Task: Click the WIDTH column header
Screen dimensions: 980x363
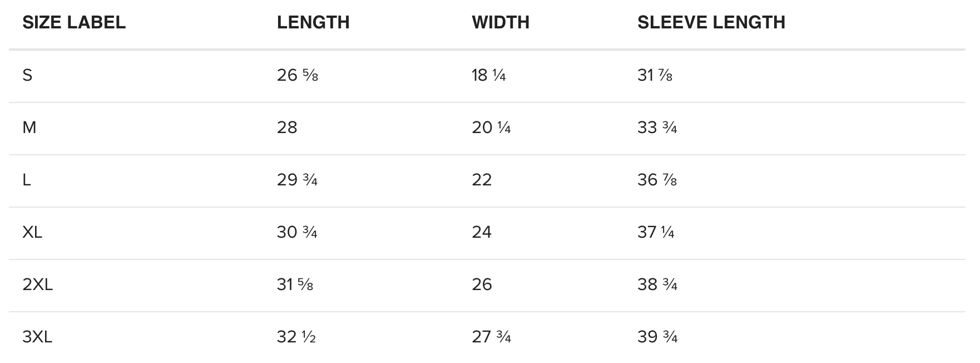Action: pos(501,22)
